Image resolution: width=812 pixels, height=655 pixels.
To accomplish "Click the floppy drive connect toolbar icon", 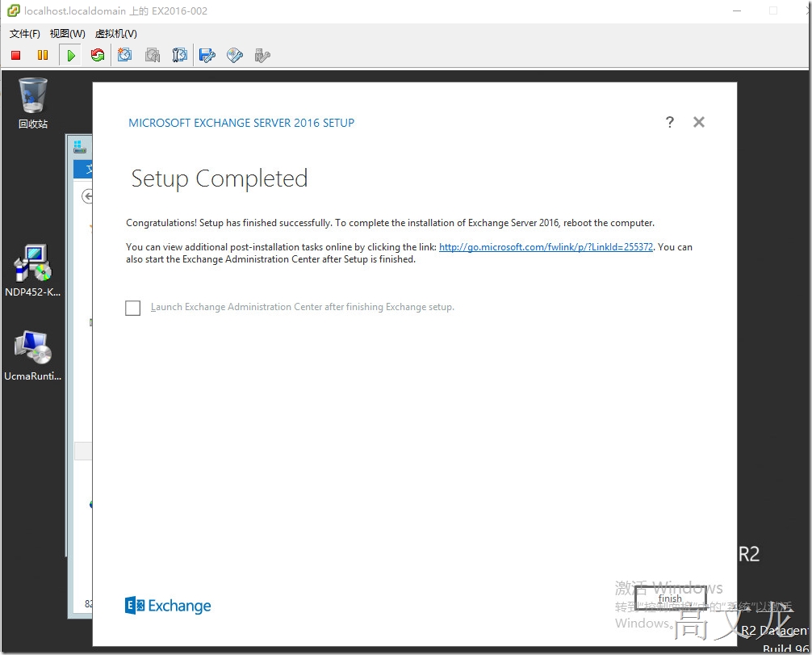I will [x=207, y=55].
